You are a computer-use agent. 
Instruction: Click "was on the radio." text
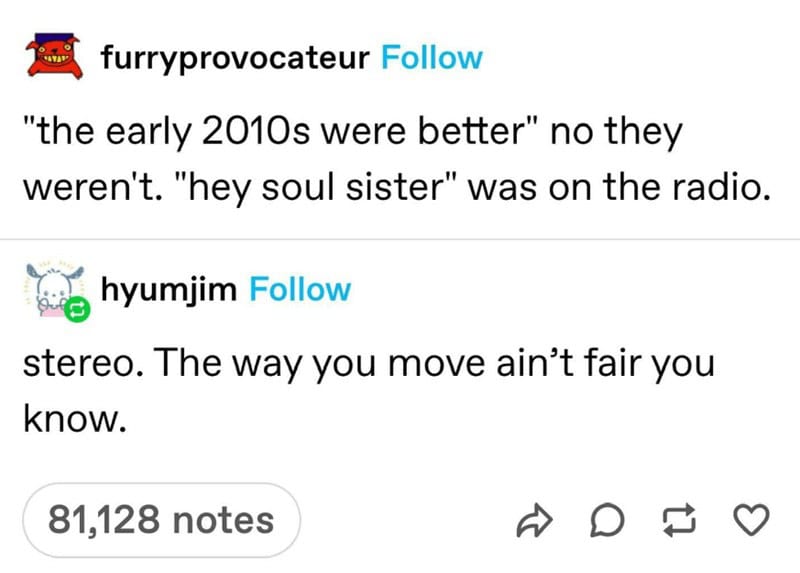(619, 188)
